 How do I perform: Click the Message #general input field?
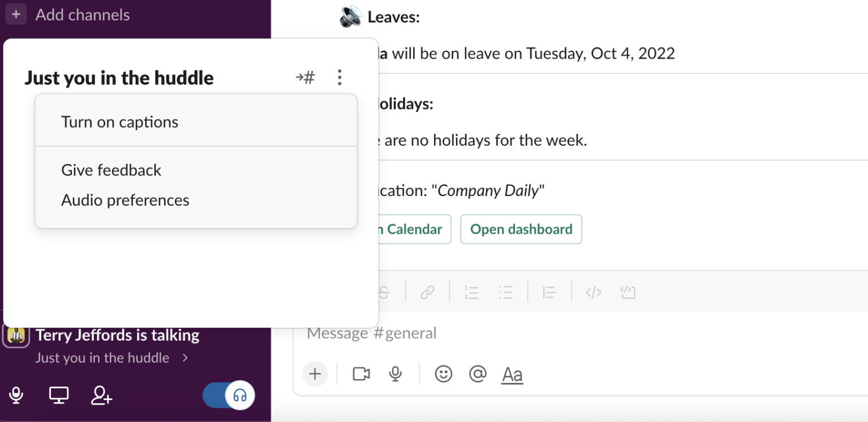(x=509, y=333)
